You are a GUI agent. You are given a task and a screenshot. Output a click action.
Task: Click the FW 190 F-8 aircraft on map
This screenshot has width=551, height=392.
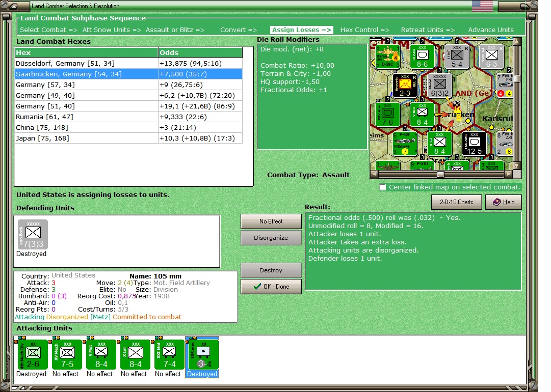505,86
